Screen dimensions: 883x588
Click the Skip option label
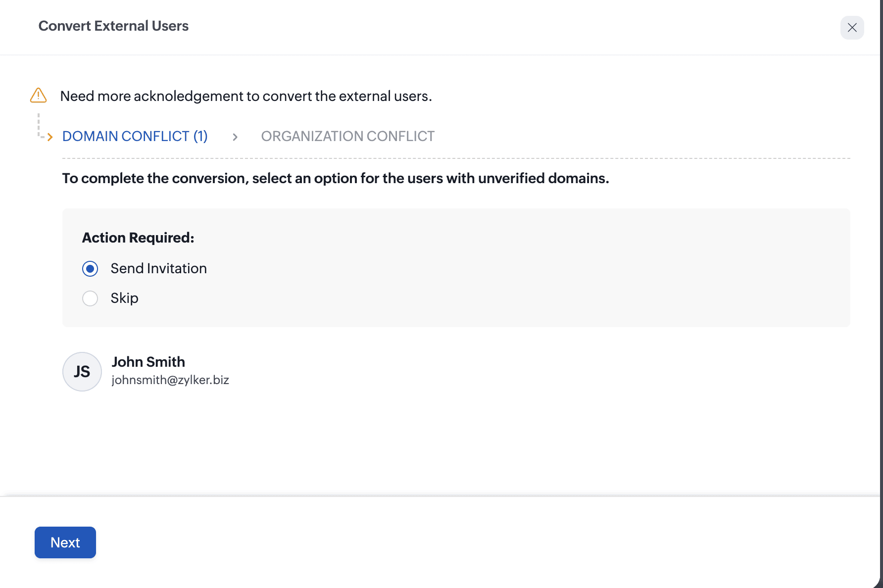(124, 298)
